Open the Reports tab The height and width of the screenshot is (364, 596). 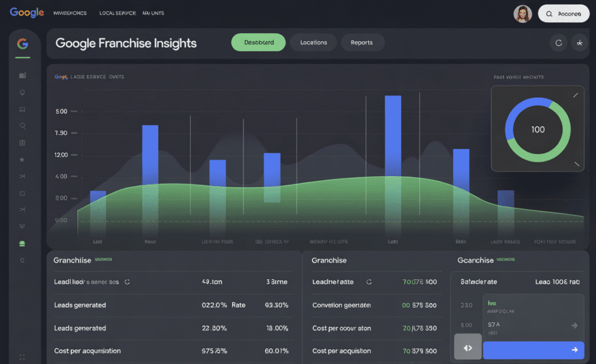[361, 42]
